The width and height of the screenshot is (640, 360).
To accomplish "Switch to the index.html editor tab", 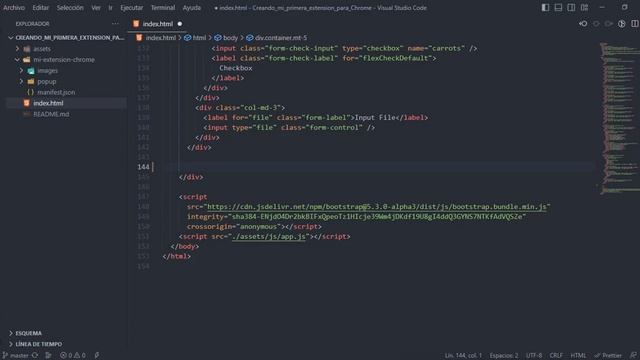I will [158, 24].
